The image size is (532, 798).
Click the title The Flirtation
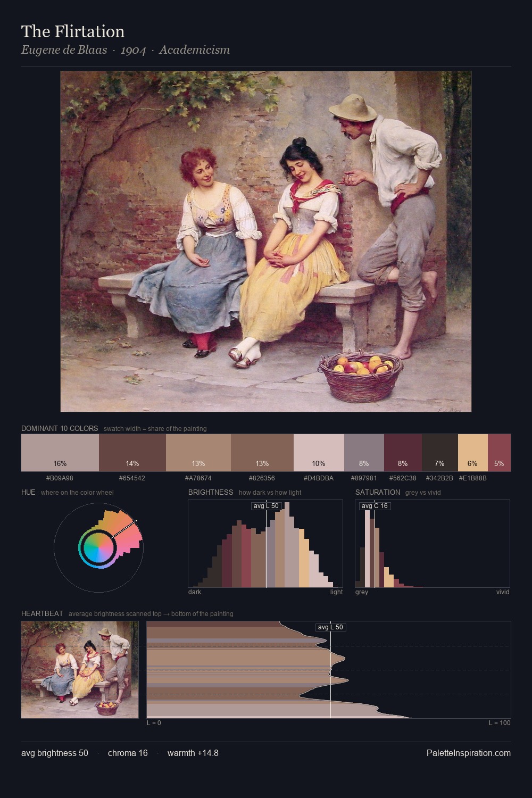tap(73, 31)
